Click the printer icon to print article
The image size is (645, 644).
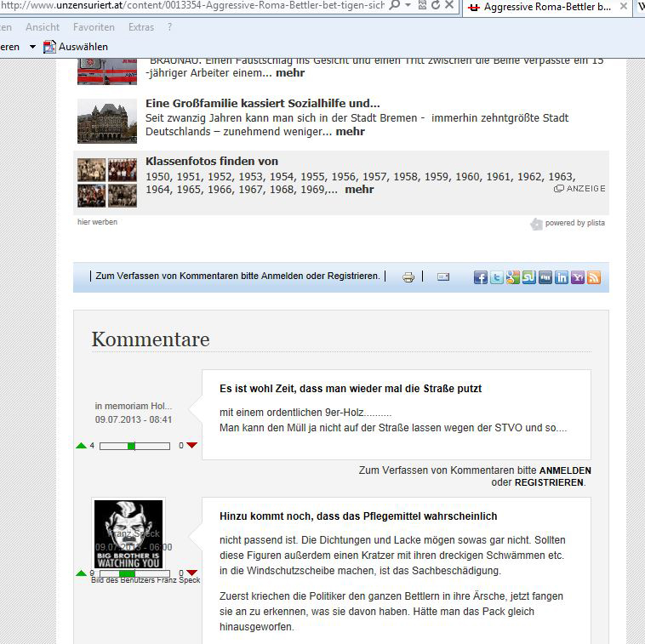pos(408,277)
